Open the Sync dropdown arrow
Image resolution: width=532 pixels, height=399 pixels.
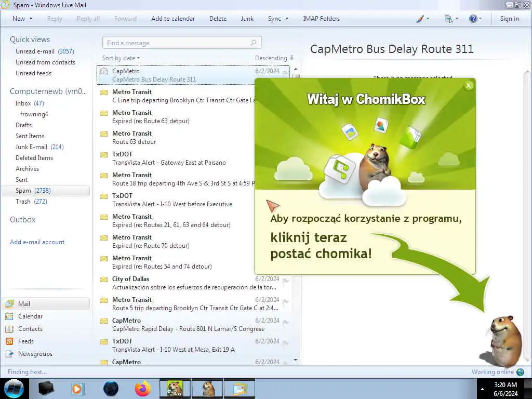[x=287, y=19]
